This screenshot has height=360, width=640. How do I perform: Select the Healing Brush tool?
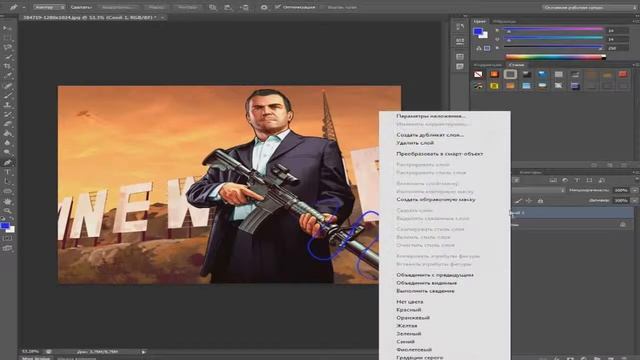pos(7,86)
